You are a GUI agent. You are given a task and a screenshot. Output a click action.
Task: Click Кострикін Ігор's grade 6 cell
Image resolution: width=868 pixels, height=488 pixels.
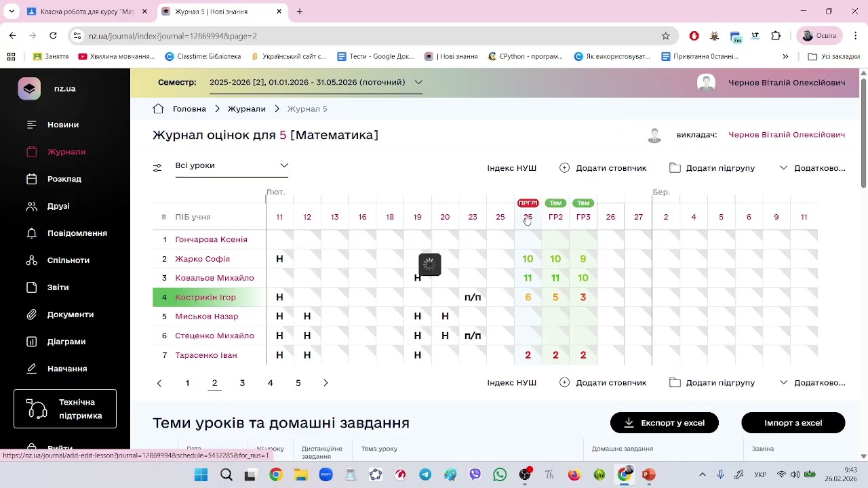528,297
